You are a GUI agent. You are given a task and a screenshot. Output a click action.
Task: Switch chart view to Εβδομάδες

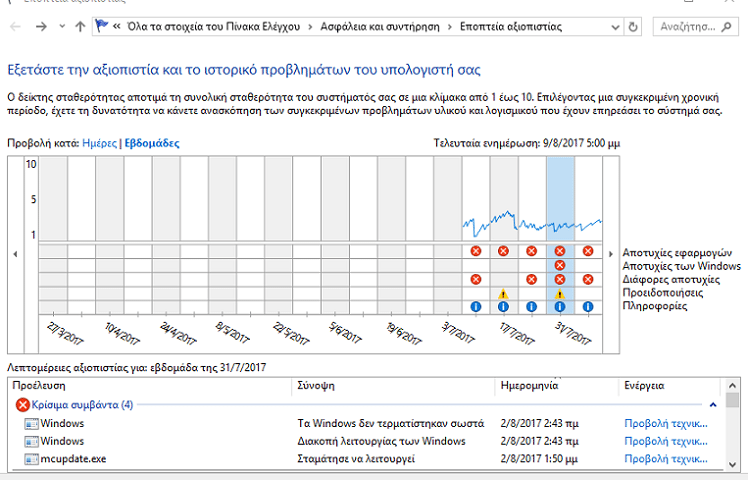(x=151, y=144)
